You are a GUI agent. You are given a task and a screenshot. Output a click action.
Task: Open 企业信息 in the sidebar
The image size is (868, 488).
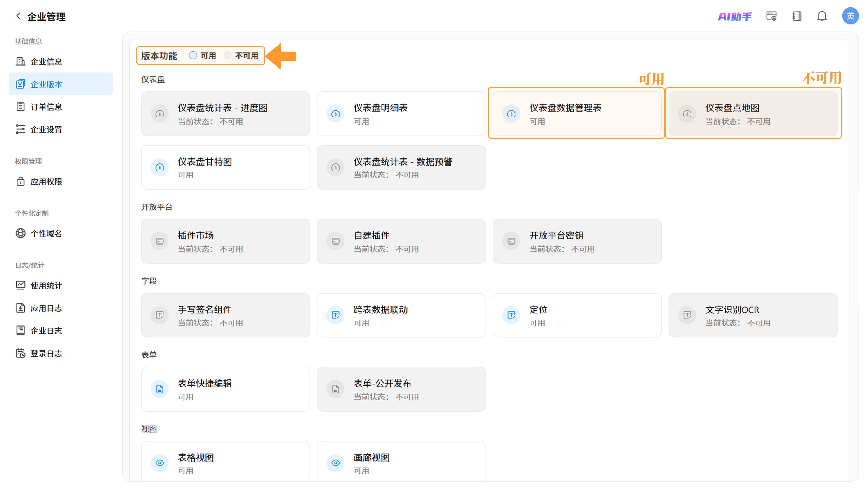pos(61,61)
